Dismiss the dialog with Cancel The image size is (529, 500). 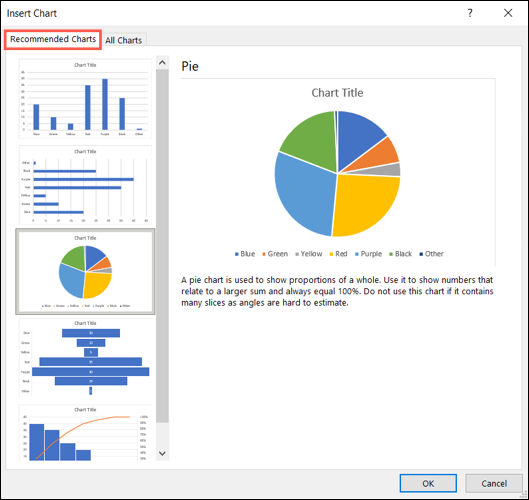point(494,483)
